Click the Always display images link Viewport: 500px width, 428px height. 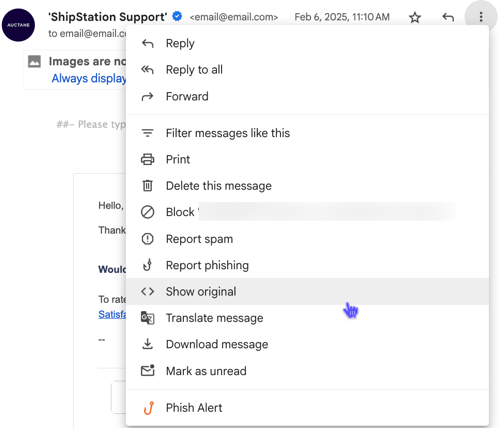click(89, 78)
